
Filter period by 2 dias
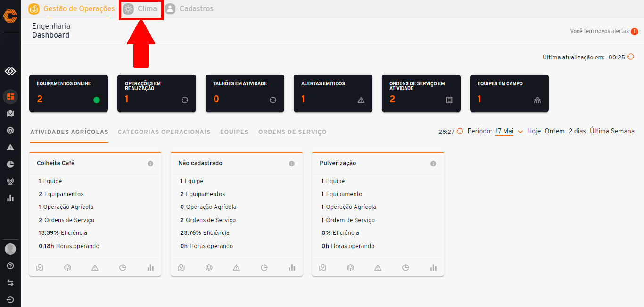tap(577, 131)
